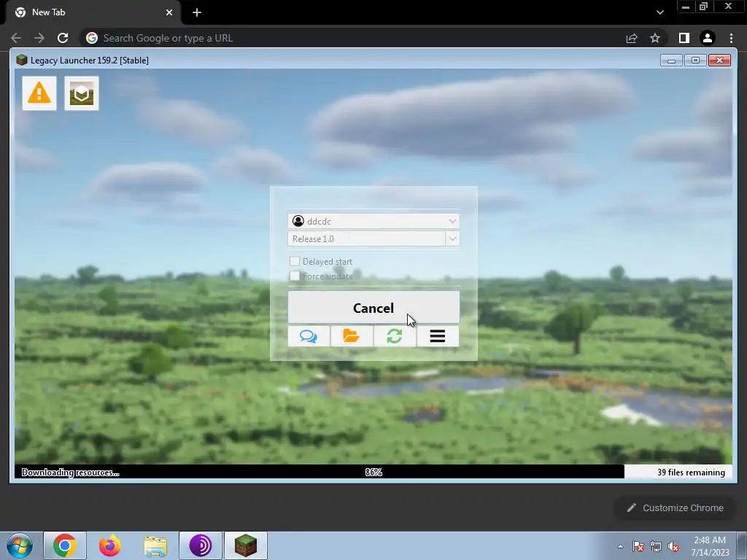747x560 pixels.
Task: Show hidden system tray icons arrow
Action: (x=620, y=546)
